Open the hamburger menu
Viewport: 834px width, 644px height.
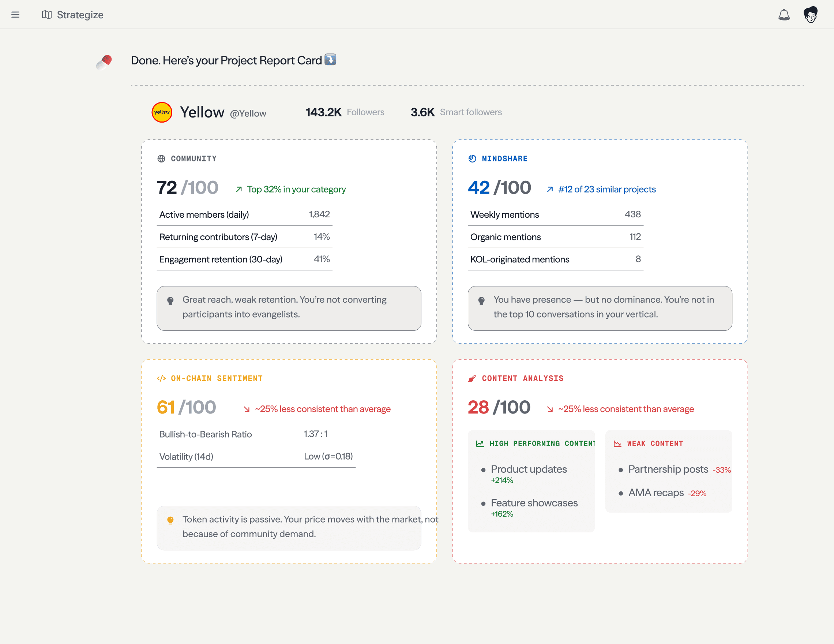point(15,15)
